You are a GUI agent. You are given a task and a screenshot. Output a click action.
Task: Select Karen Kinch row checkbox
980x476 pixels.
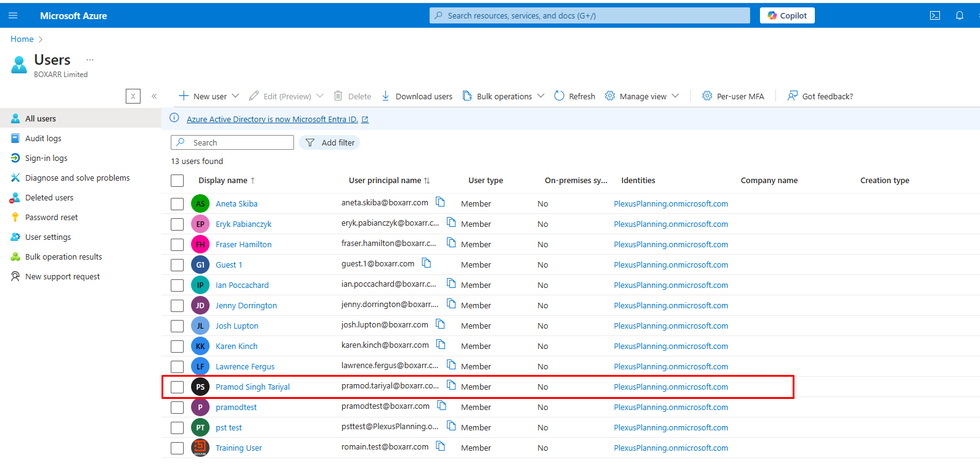pyautogui.click(x=178, y=347)
